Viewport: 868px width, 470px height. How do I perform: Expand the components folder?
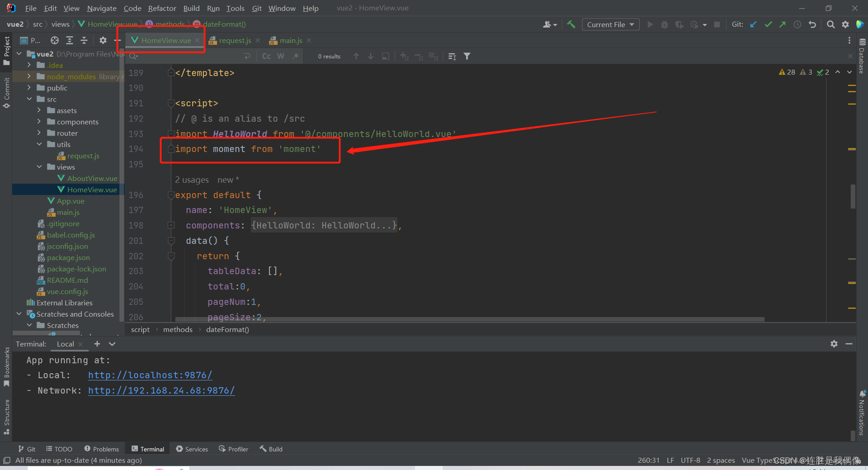coord(40,122)
